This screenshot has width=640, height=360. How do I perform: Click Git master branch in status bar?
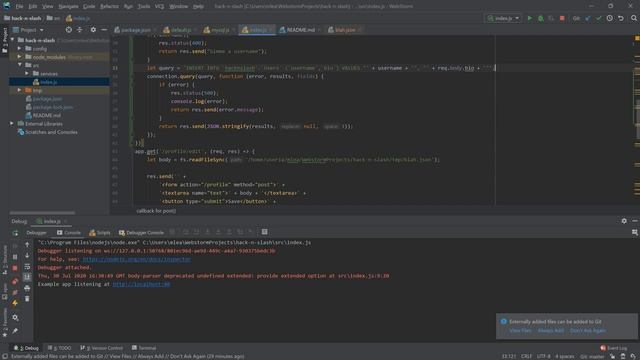click(x=592, y=356)
